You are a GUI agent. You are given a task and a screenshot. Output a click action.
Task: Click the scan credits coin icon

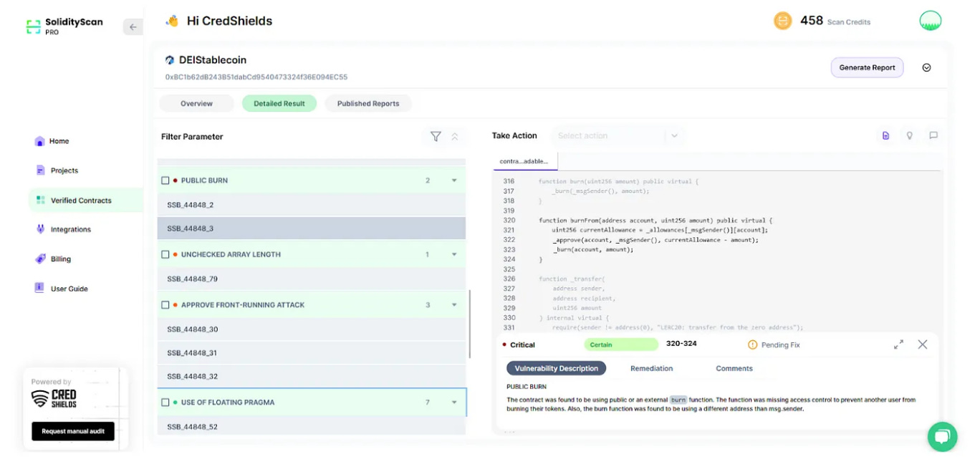[x=783, y=21]
